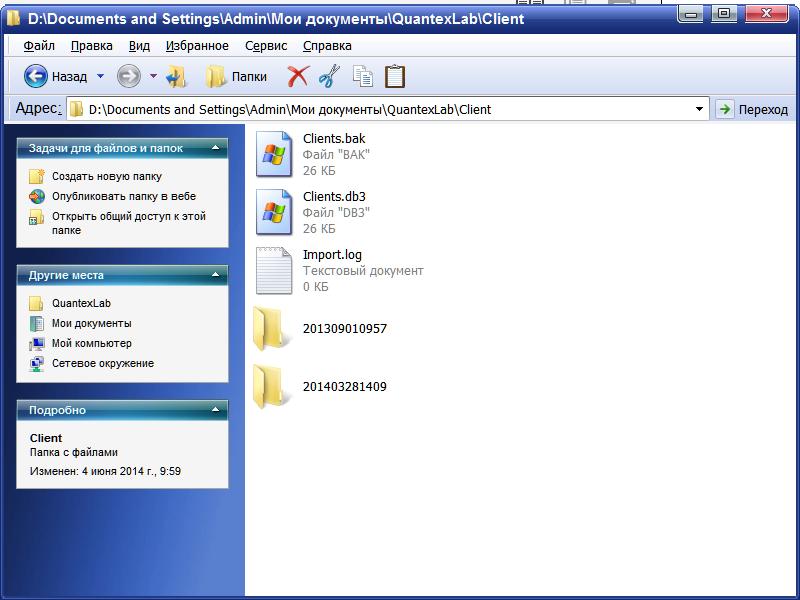
Task: Collapse the Задачи для файлов и папок panel
Action: pos(215,148)
